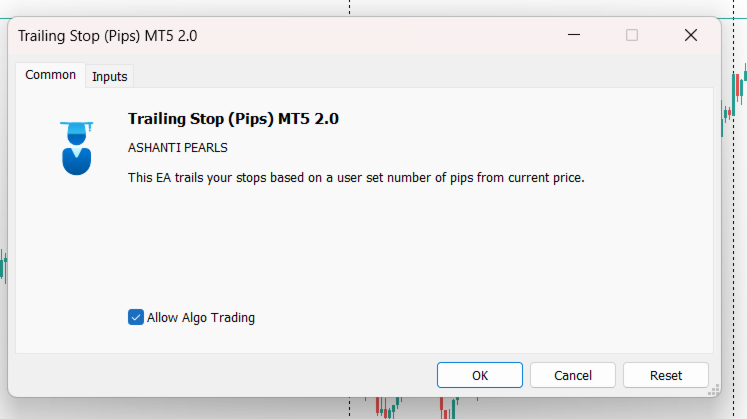Click the resize grip in dialog corner

pos(713,390)
